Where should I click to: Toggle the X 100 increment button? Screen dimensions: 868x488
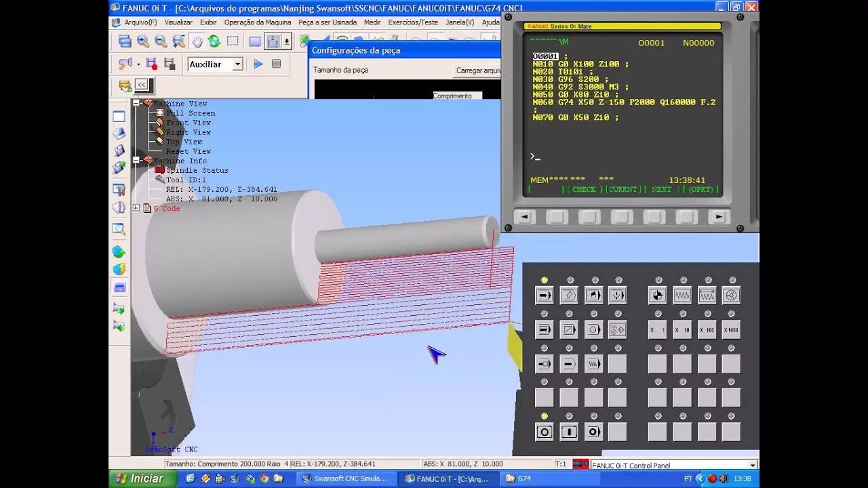[707, 329]
